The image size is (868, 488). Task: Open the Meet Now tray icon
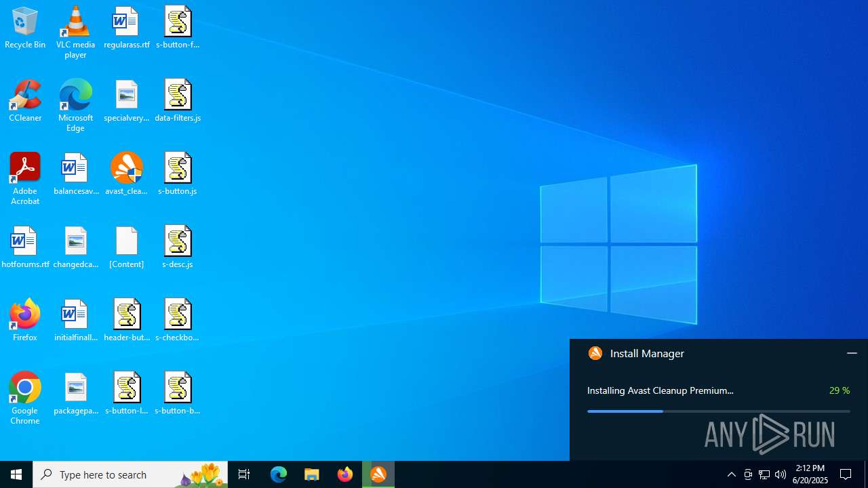(748, 474)
